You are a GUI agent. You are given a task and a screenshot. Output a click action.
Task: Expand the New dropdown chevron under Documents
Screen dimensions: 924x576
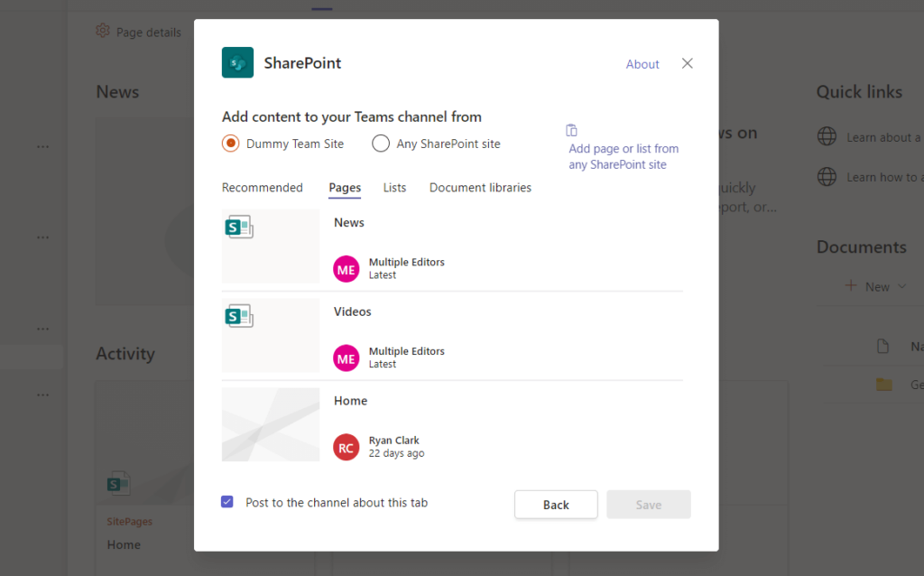click(902, 286)
